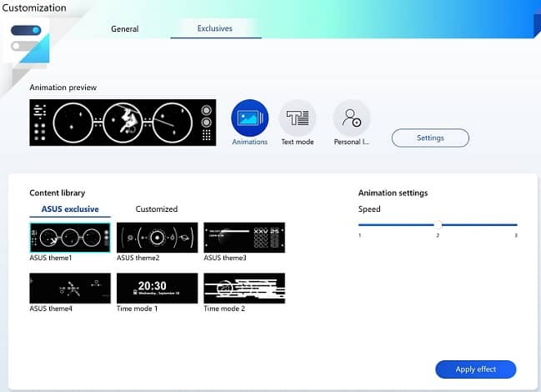541x392 pixels.
Task: Click the Speed slider handle
Action: coord(438,225)
